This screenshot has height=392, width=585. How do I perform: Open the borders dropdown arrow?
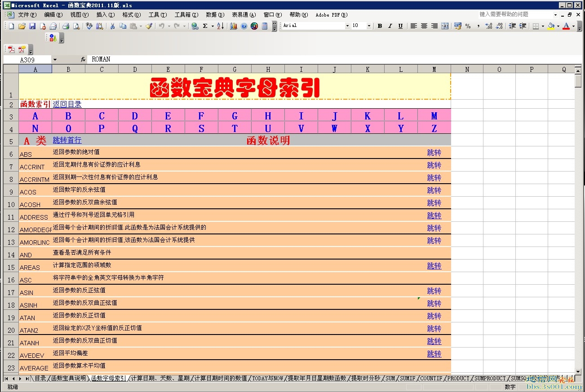pyautogui.click(x=543, y=26)
